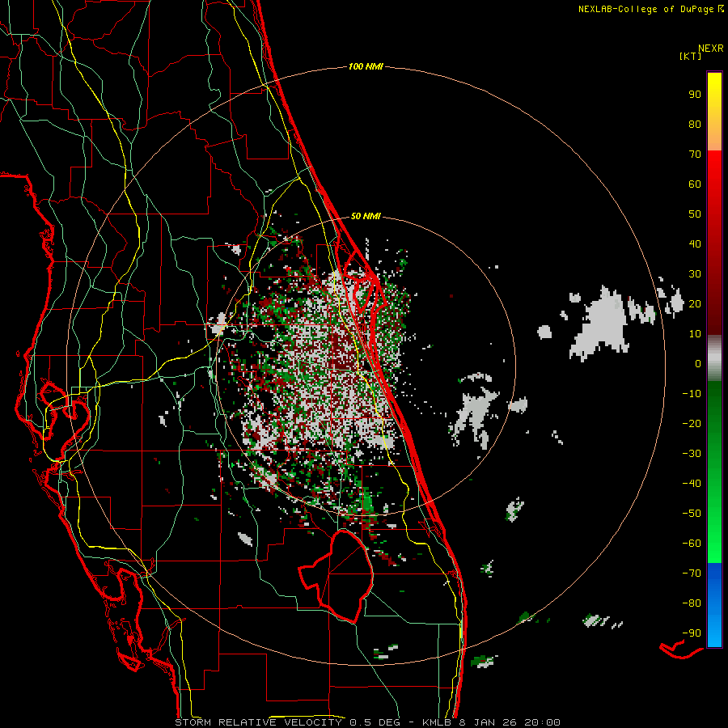Click the NEXR label above the color scale
728x728 pixels.
[711, 49]
